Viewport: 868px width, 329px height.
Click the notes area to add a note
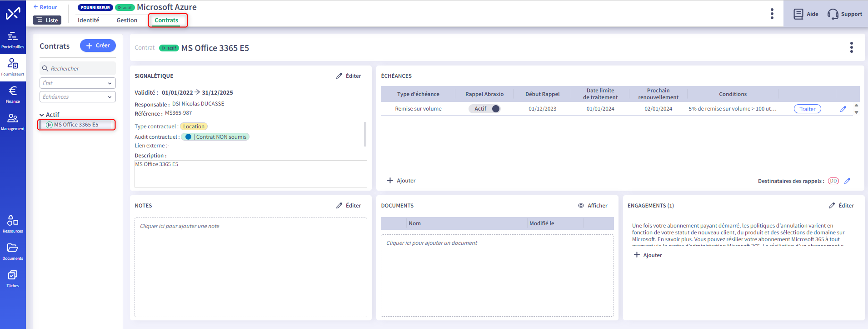tap(251, 267)
